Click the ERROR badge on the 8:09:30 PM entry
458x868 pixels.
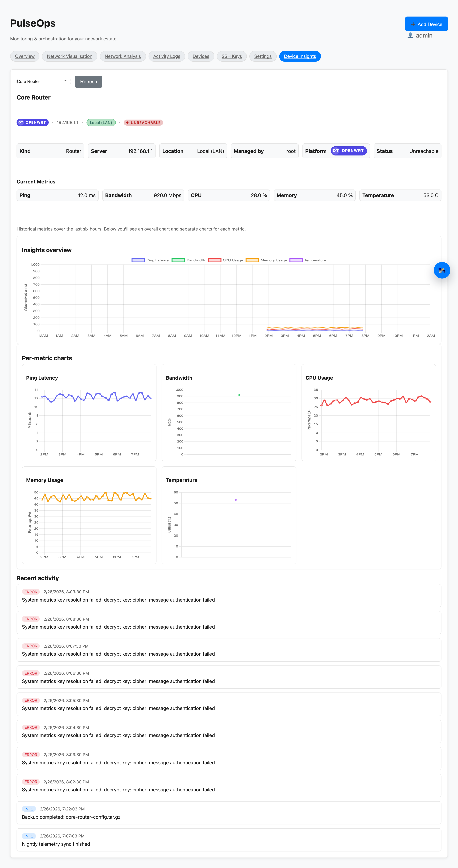[x=31, y=592]
